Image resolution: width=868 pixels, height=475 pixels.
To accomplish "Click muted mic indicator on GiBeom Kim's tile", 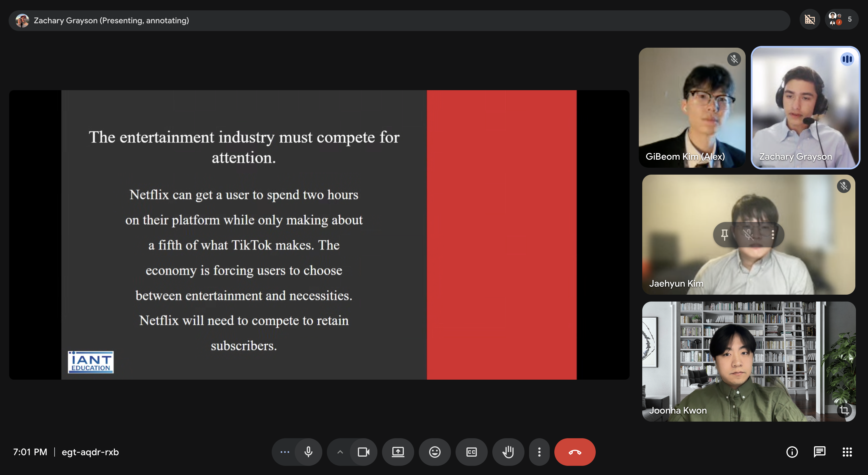I will pyautogui.click(x=734, y=59).
